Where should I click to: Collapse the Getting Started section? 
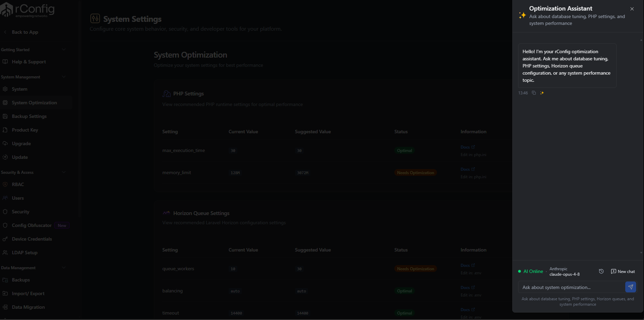64,49
